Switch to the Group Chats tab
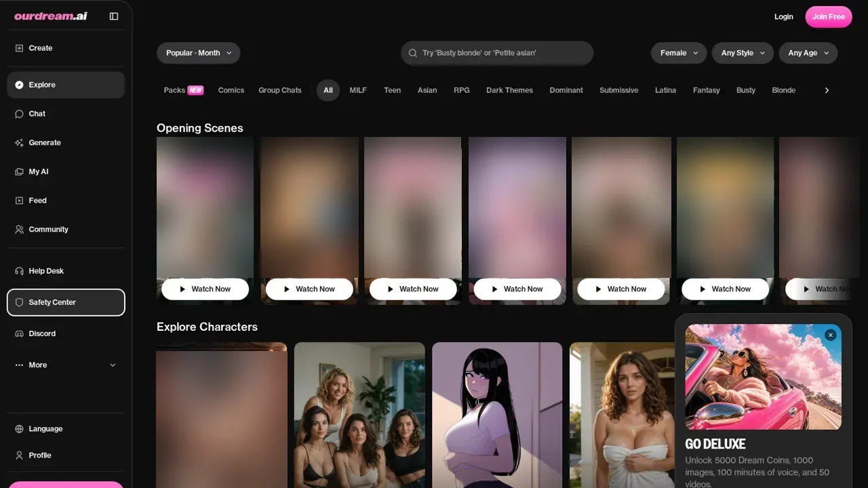 coord(280,90)
